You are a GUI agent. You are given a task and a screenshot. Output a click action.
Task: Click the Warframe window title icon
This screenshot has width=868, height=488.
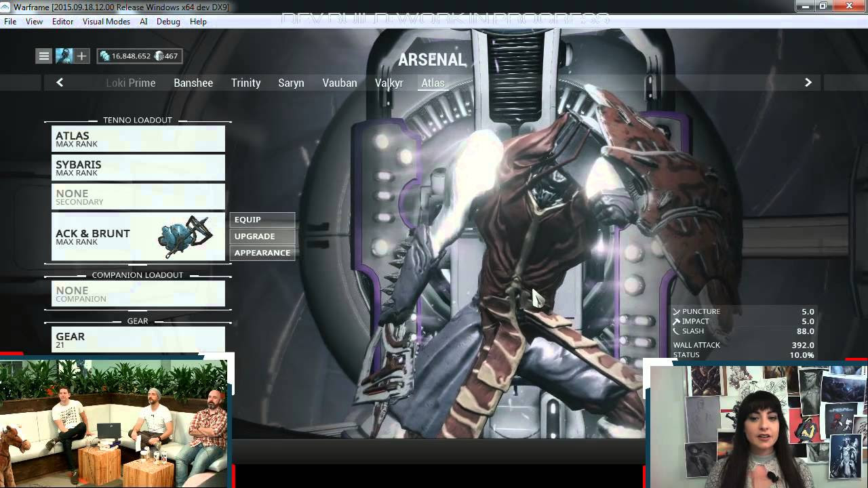[6, 7]
